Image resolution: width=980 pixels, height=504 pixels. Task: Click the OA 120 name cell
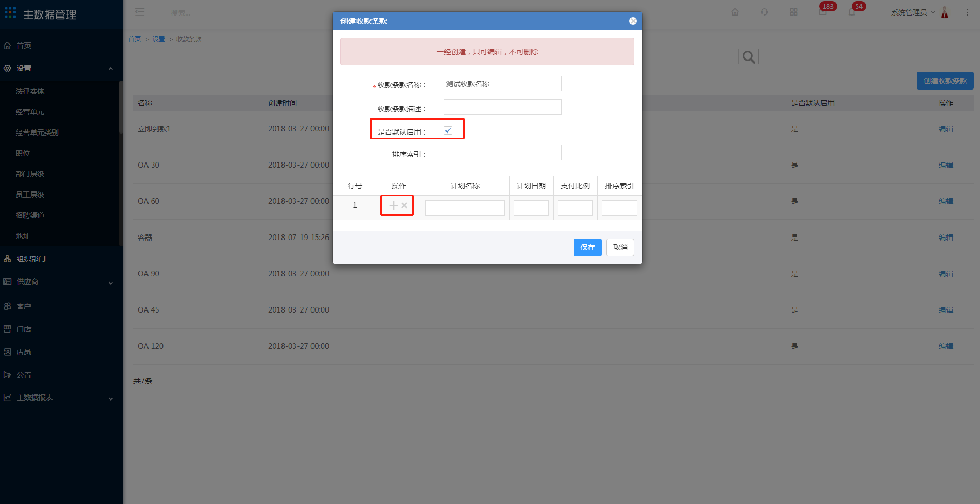(x=151, y=346)
